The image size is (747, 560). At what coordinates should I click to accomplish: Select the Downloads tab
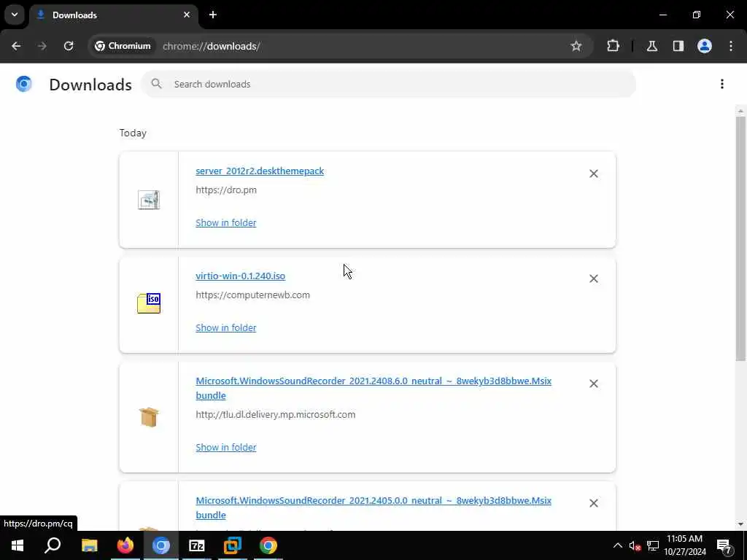[113, 15]
